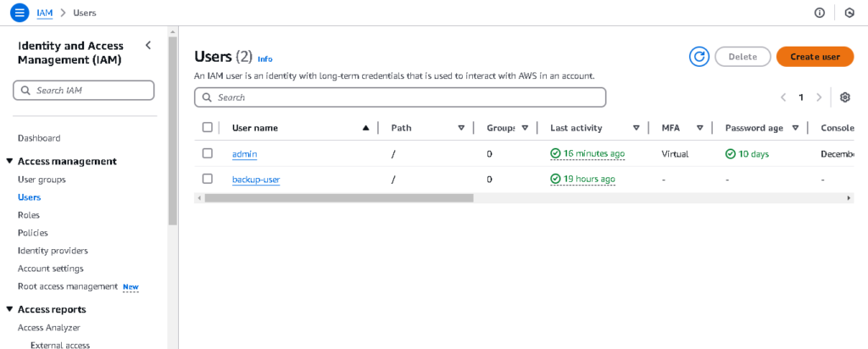Screen dimensions: 868x349
Task: Click the 16 minutes ago activity
Action: (x=594, y=154)
